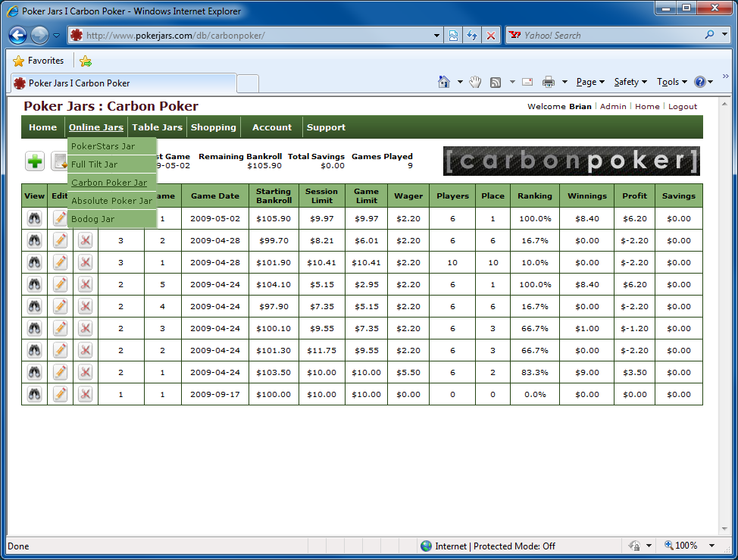Delete the 2009-09-17 game entry
Image resolution: width=738 pixels, height=560 pixels.
point(85,394)
